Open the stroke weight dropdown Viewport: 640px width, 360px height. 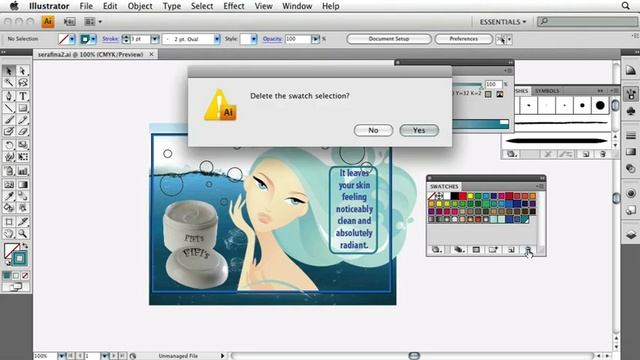155,39
